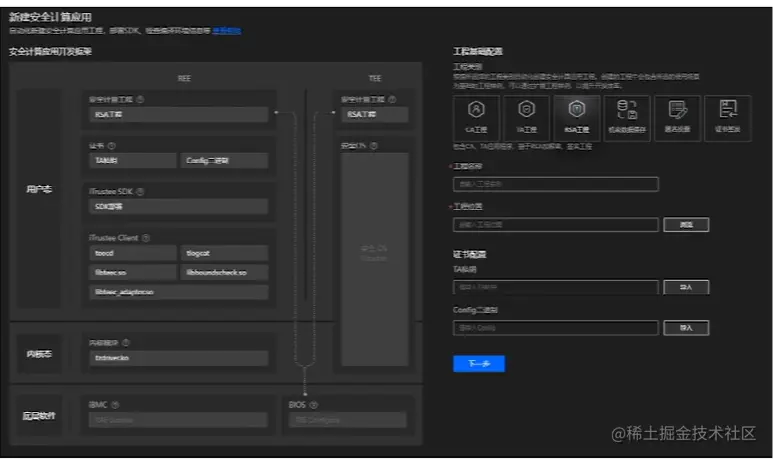
Task: Click the tlogcat block
Action: [224, 253]
